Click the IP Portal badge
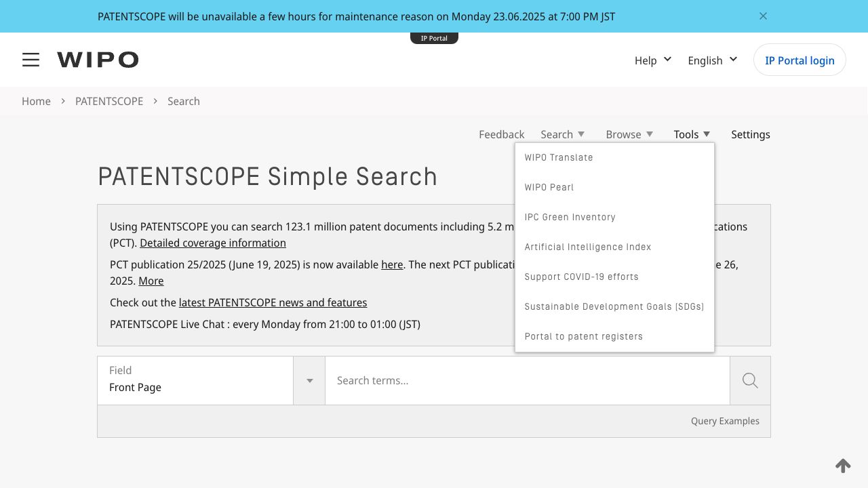Viewport: 868px width, 488px height. (x=434, y=38)
